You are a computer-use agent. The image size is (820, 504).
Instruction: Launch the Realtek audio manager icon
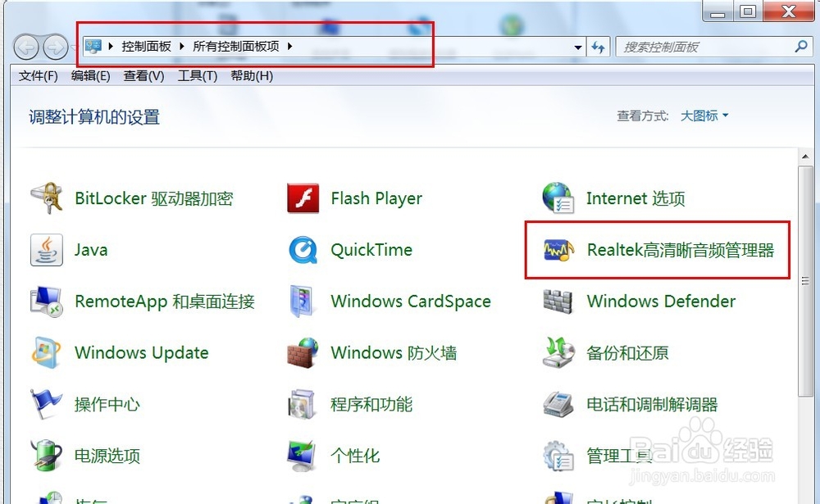tap(558, 250)
